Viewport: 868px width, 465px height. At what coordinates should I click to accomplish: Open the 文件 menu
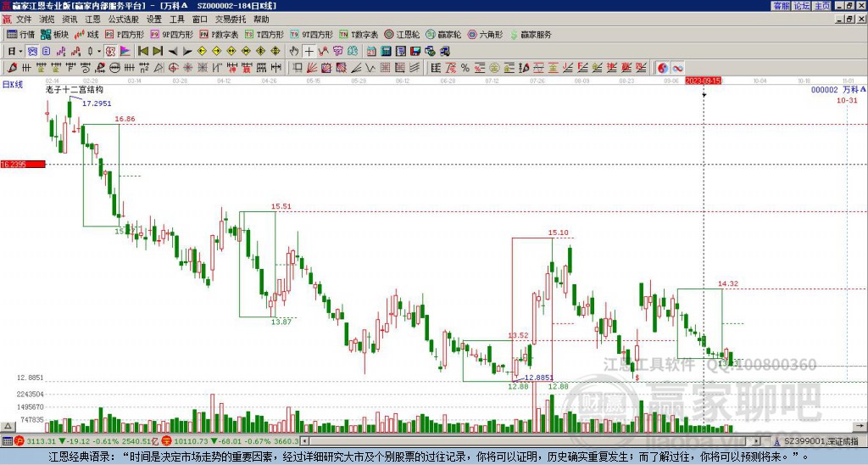click(x=24, y=20)
